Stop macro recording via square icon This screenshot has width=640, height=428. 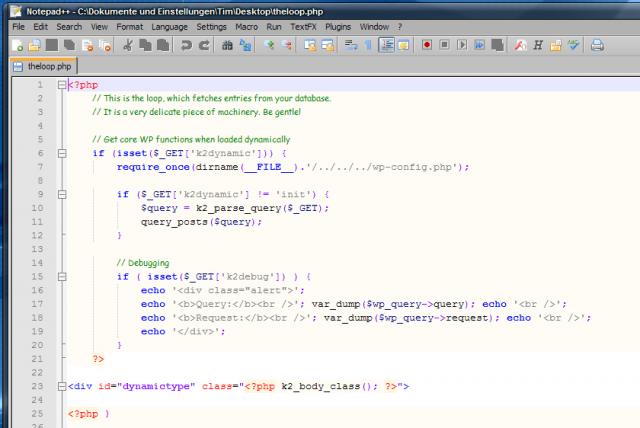click(444, 44)
